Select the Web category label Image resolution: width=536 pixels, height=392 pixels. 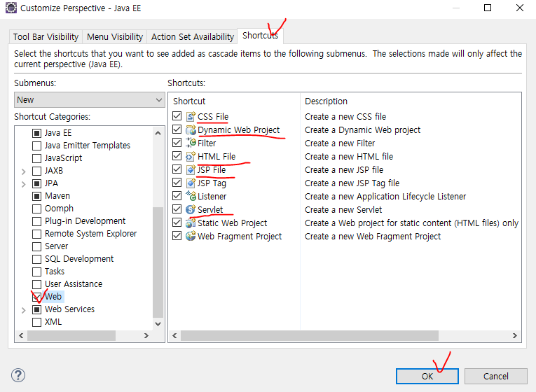(53, 296)
